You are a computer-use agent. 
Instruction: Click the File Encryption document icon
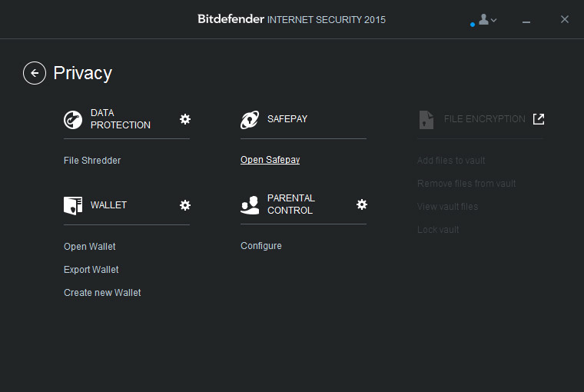(426, 120)
